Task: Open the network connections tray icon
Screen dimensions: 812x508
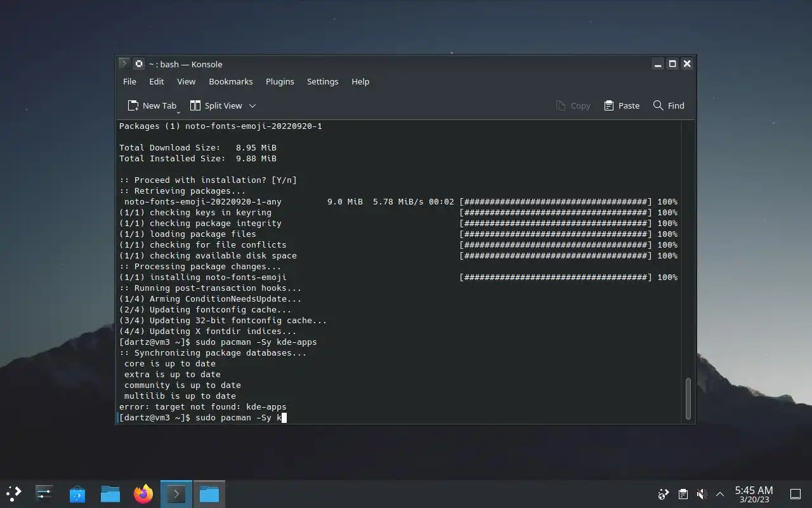Action: tap(664, 494)
